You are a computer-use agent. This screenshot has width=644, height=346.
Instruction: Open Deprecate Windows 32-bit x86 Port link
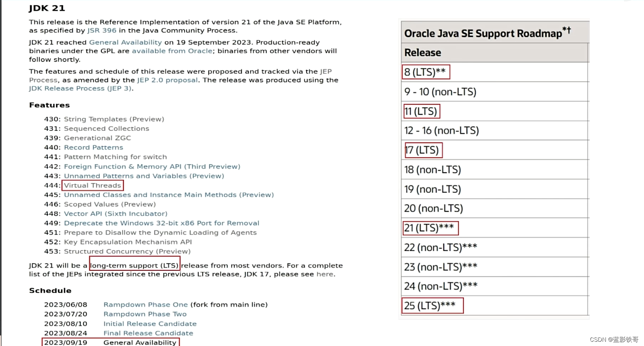click(161, 223)
